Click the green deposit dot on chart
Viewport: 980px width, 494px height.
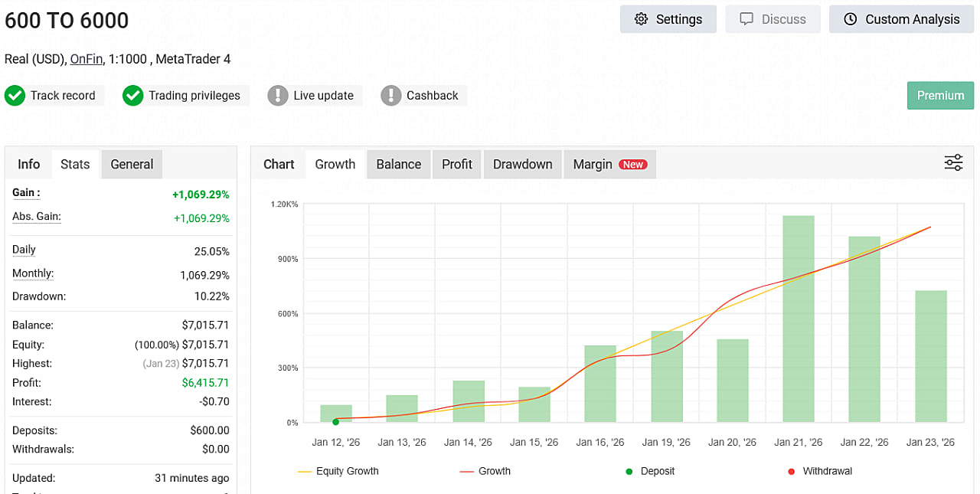(x=335, y=422)
